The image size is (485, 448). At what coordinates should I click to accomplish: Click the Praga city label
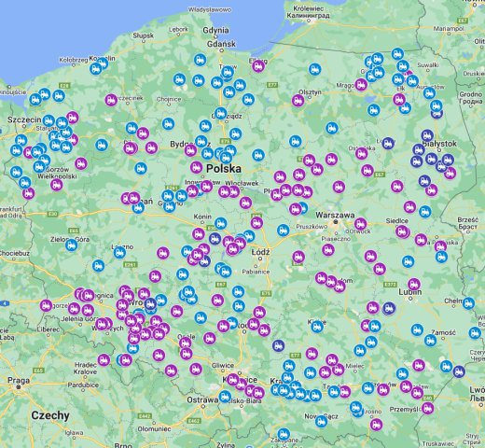tap(19, 380)
